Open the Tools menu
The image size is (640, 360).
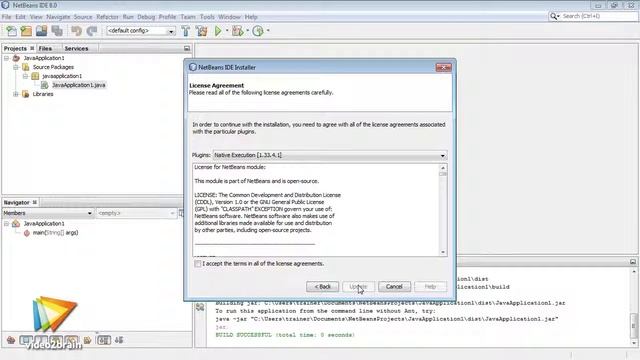pos(207,17)
